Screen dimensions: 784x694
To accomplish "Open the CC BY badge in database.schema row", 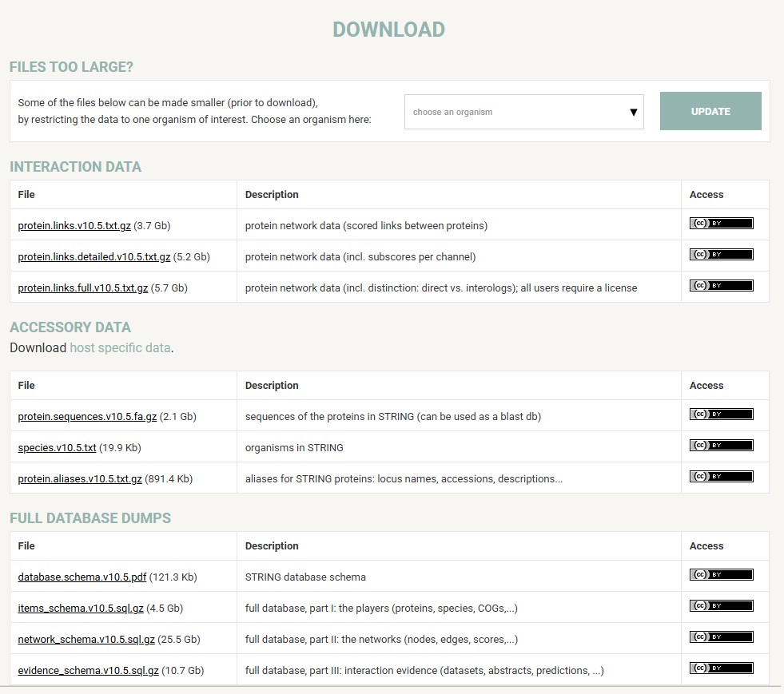I will click(x=721, y=574).
